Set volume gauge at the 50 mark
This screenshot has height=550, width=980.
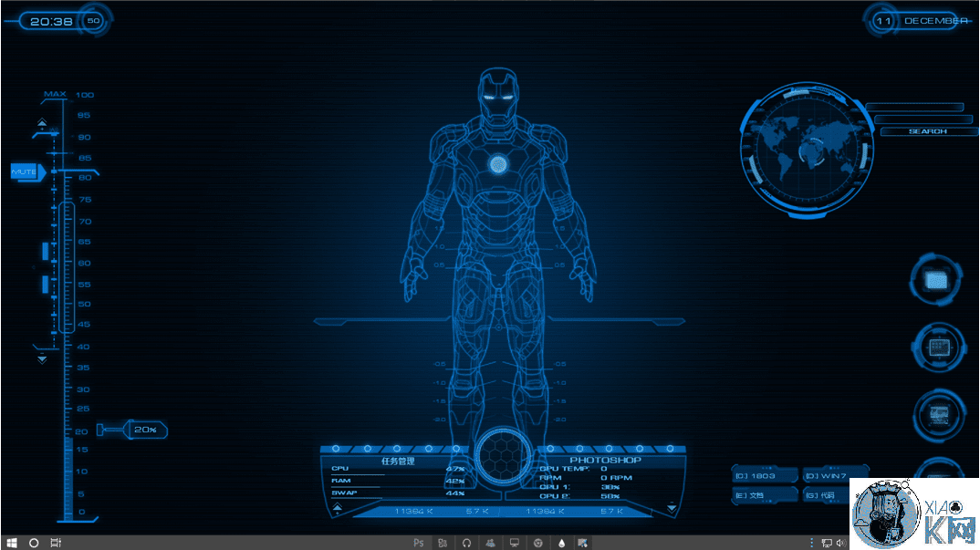pyautogui.click(x=84, y=305)
